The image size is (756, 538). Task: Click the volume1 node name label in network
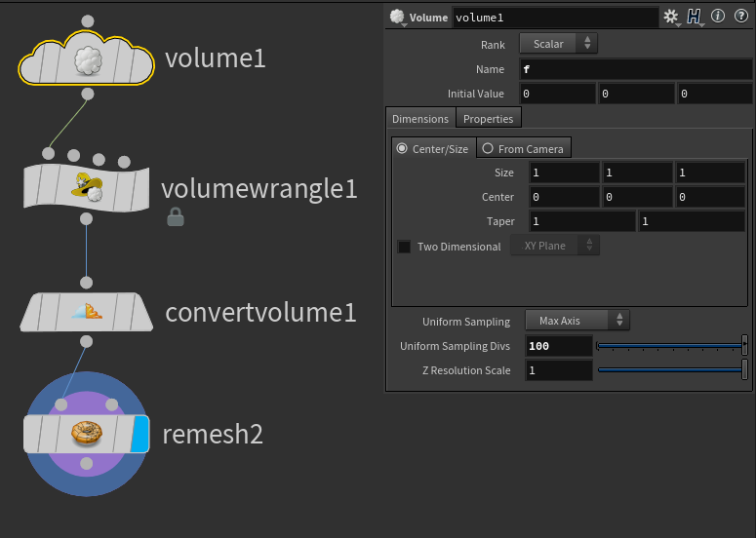point(215,58)
